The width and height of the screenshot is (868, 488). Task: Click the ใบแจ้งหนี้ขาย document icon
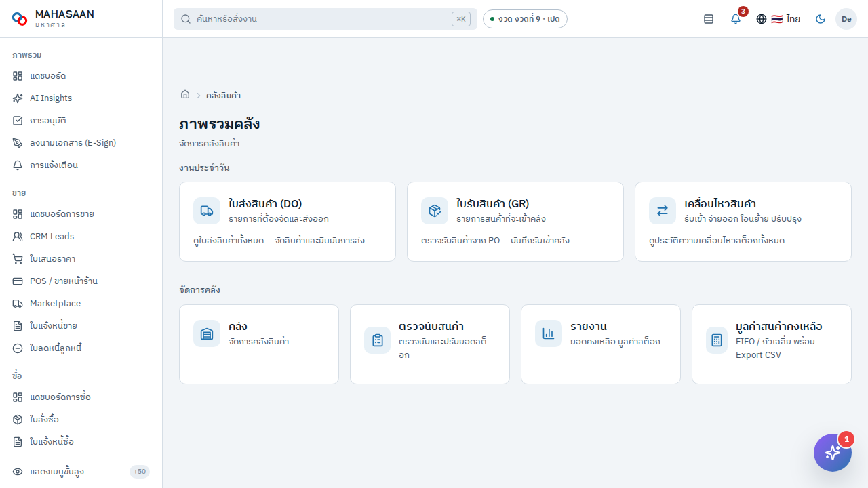point(18,326)
